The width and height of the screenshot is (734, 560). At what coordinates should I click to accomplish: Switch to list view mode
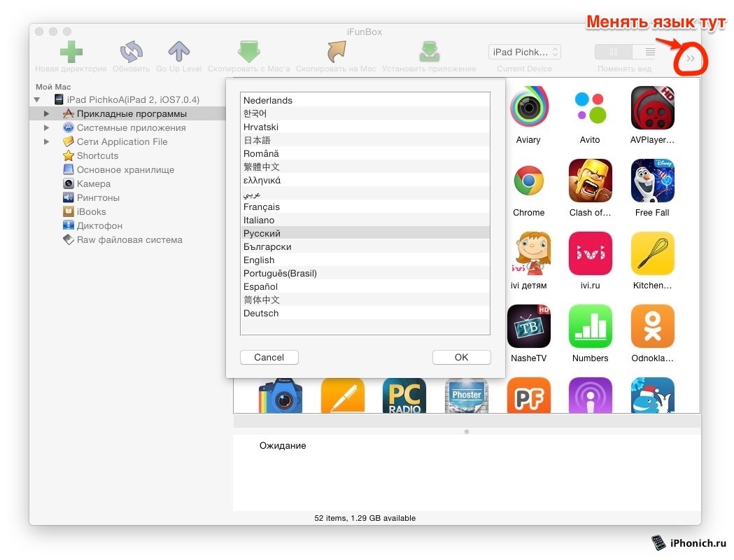tap(649, 52)
